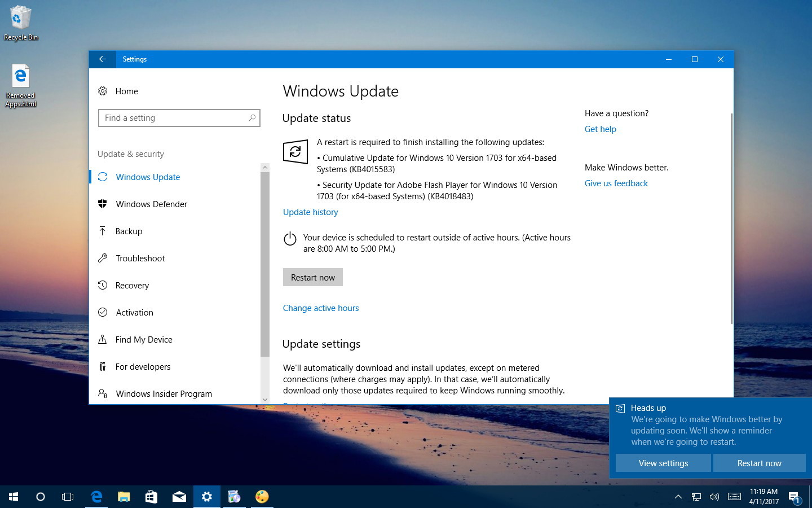Click the Recovery history icon
812x508 pixels.
(x=103, y=285)
